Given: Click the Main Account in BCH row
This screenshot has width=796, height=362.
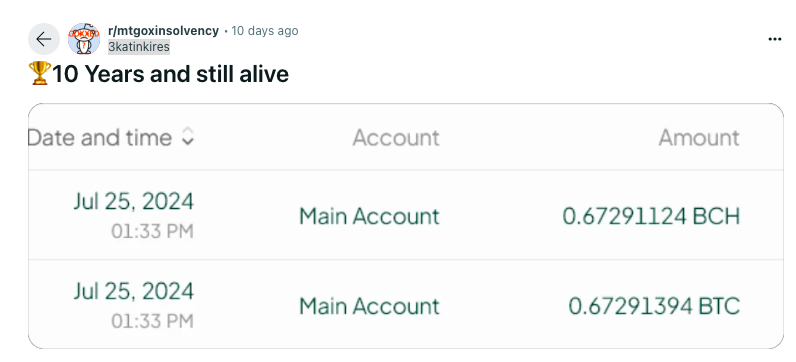Looking at the screenshot, I should 369,216.
